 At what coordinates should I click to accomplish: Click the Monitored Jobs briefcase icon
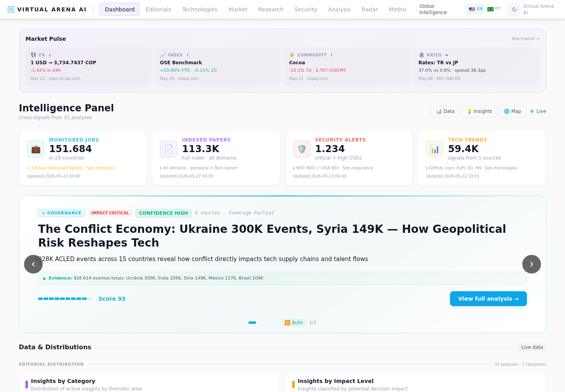36,149
